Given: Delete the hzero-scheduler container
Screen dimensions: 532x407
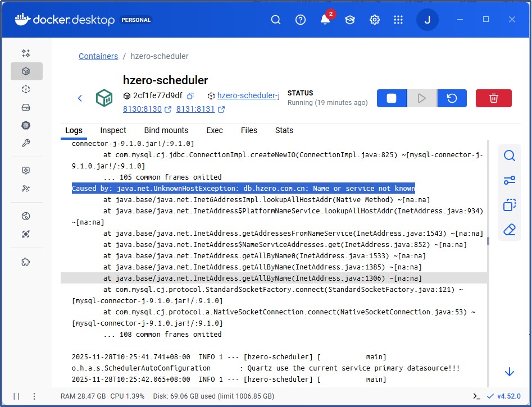Looking at the screenshot, I should (x=493, y=98).
